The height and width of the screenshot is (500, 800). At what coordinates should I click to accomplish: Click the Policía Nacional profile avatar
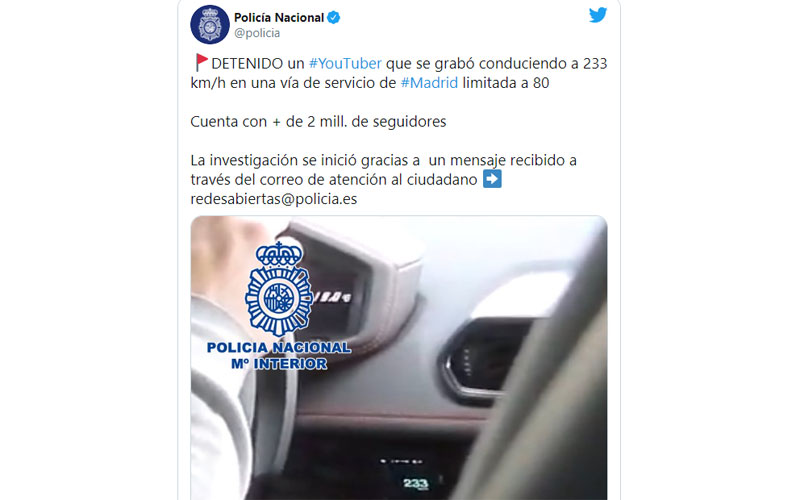point(210,24)
